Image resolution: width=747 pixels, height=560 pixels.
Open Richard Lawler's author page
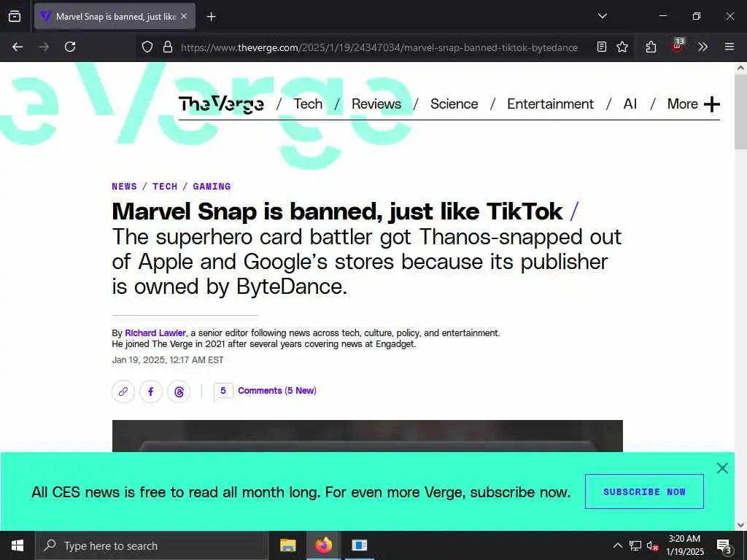point(155,332)
